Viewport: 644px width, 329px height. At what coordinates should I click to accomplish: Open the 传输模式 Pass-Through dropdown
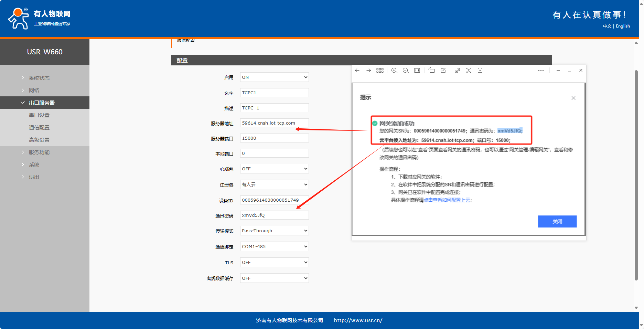coord(274,231)
